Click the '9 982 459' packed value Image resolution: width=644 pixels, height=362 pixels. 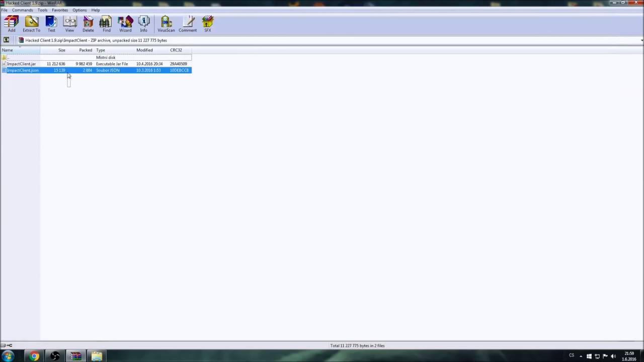point(84,64)
